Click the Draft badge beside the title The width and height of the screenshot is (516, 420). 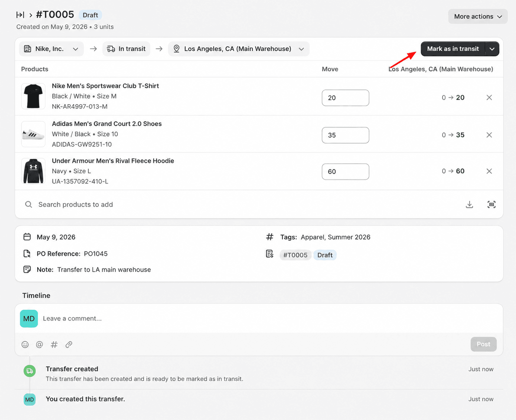[90, 15]
